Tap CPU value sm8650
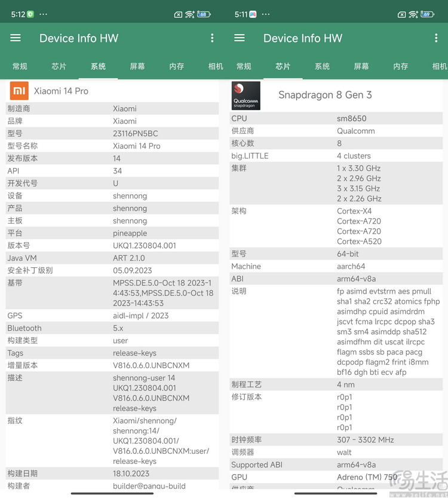The height and width of the screenshot is (498, 448). coord(352,118)
